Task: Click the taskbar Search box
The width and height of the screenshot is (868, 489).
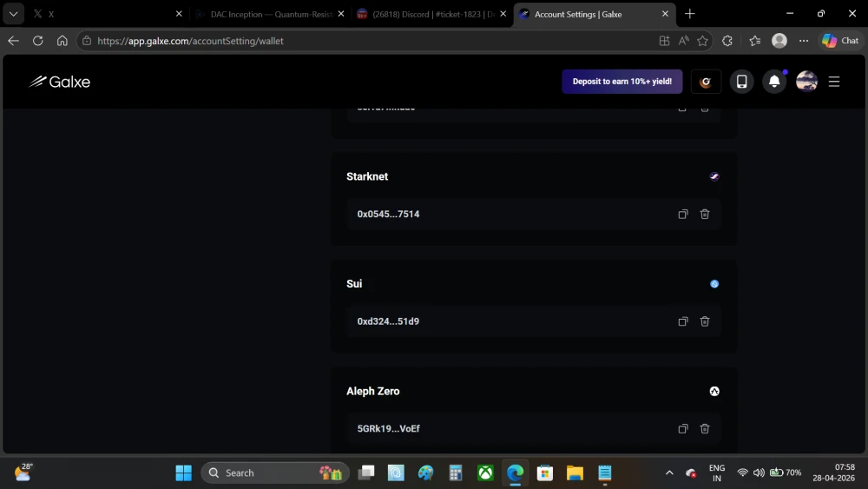Action: pyautogui.click(x=275, y=473)
